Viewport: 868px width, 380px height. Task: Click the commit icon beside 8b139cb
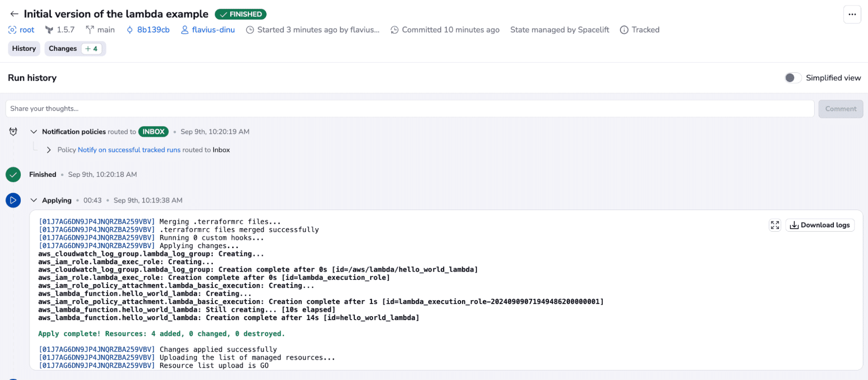[129, 30]
